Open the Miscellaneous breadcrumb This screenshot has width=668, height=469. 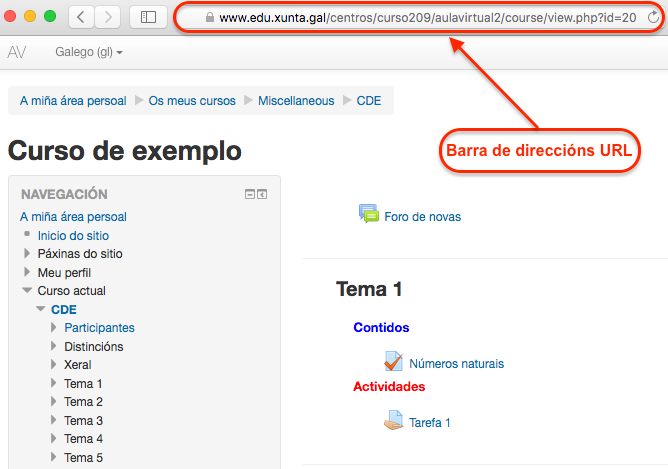[296, 101]
